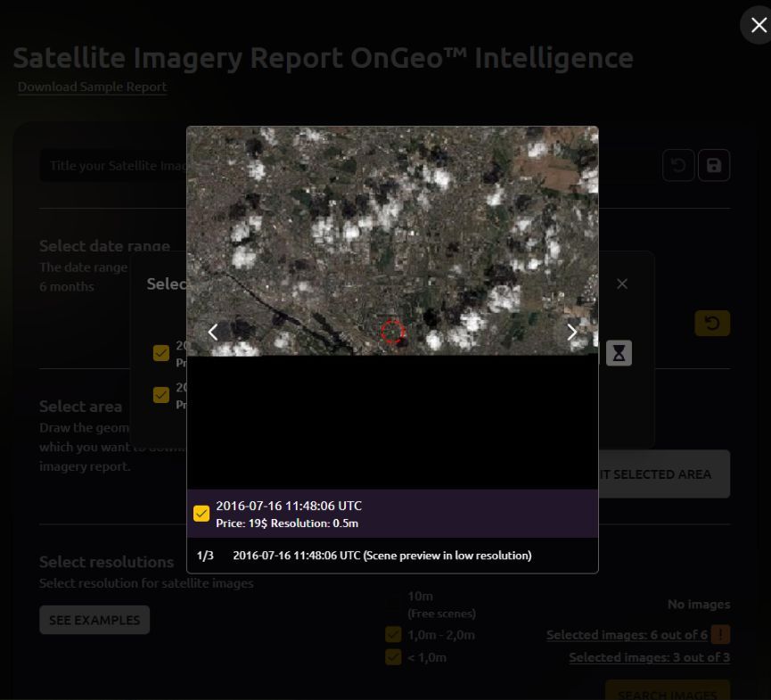Click the undo arrow icon beside the title field
Viewport: 771px width, 700px height.
click(678, 166)
